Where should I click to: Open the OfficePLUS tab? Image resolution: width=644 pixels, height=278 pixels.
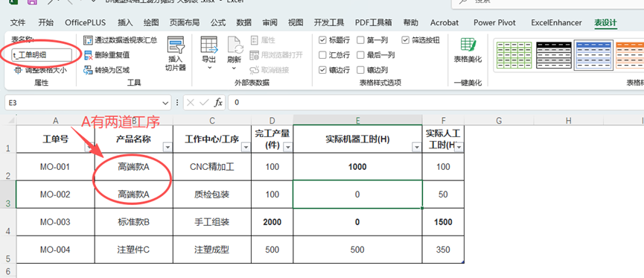point(86,22)
